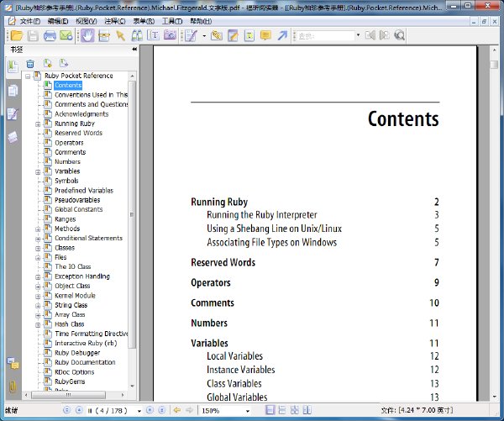
Task: Choose the Snapshot tool next to Hand
Action: point(104,35)
